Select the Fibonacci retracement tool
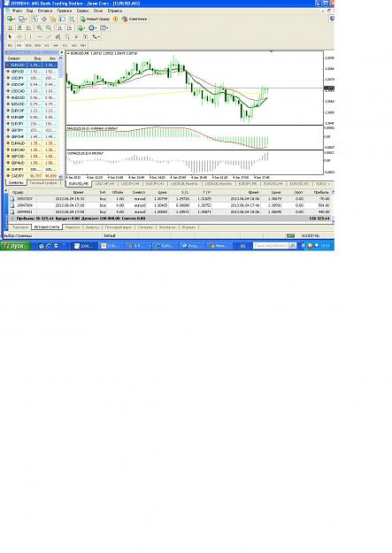Screen dimensions: 392x553 (67, 36)
